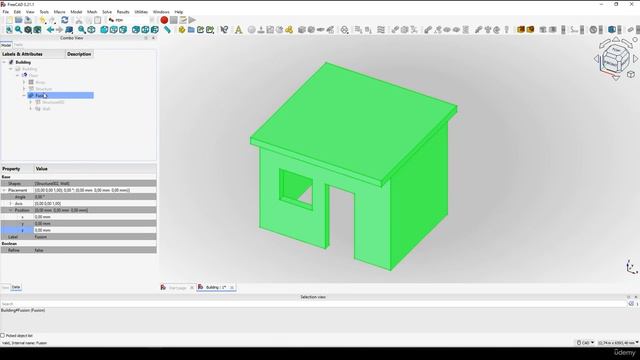
Task: Click the second orange box icon
Action: [530, 29]
